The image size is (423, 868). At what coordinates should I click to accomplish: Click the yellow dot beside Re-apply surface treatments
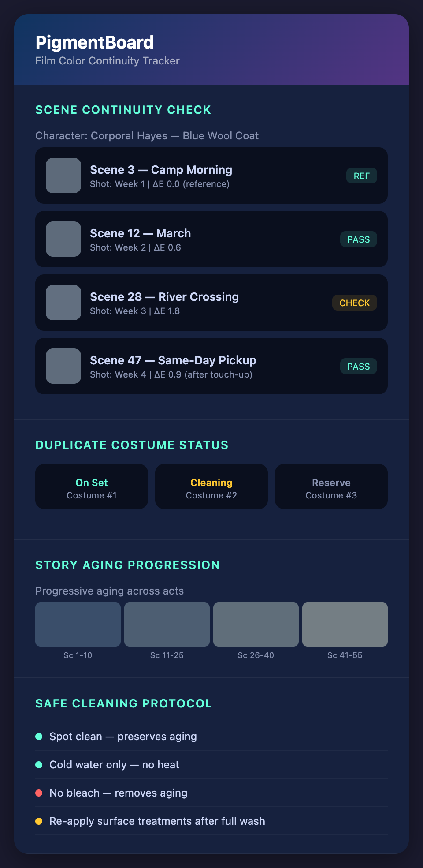click(39, 821)
